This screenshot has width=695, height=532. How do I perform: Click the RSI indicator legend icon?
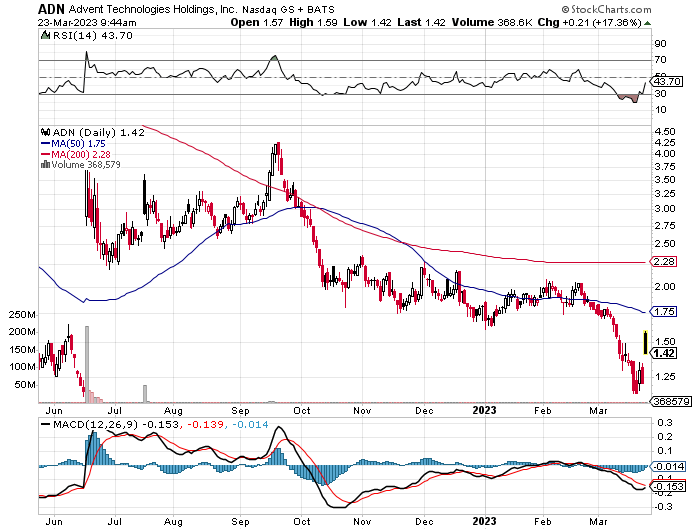pos(46,35)
